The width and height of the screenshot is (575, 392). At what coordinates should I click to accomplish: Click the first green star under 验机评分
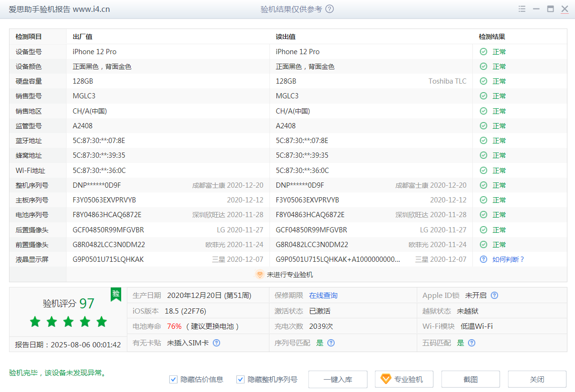pos(35,322)
